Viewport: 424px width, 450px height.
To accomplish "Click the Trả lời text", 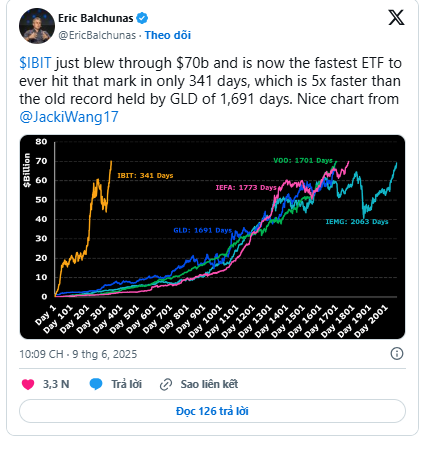I will 126,384.
